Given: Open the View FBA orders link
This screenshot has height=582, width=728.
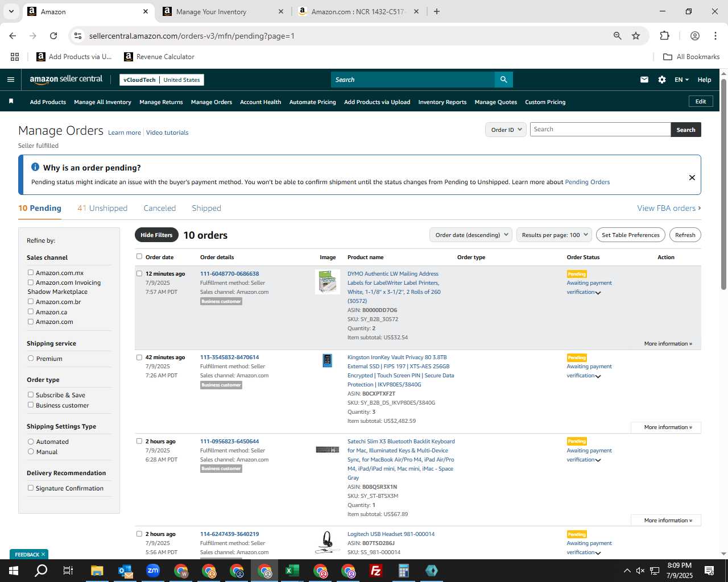Looking at the screenshot, I should (x=669, y=208).
